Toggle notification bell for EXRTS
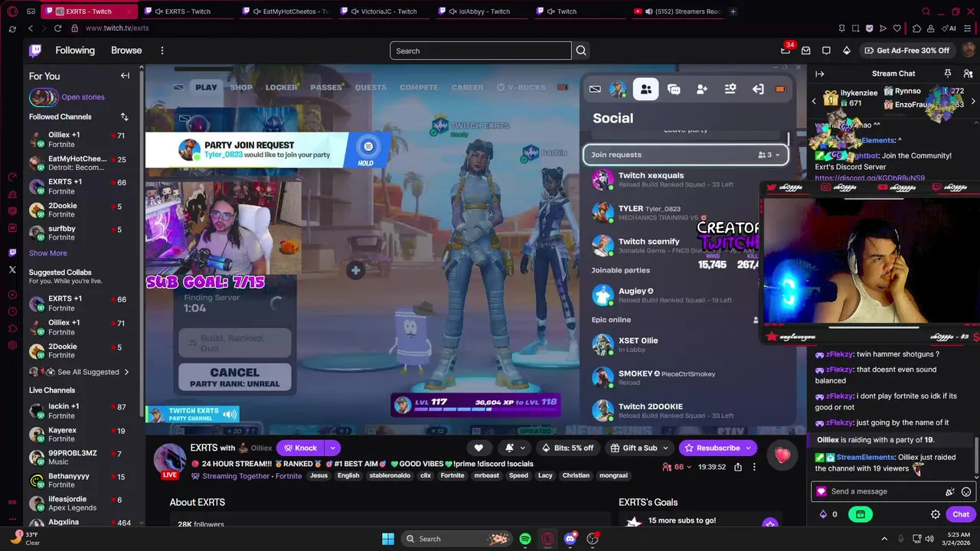 pos(509,448)
